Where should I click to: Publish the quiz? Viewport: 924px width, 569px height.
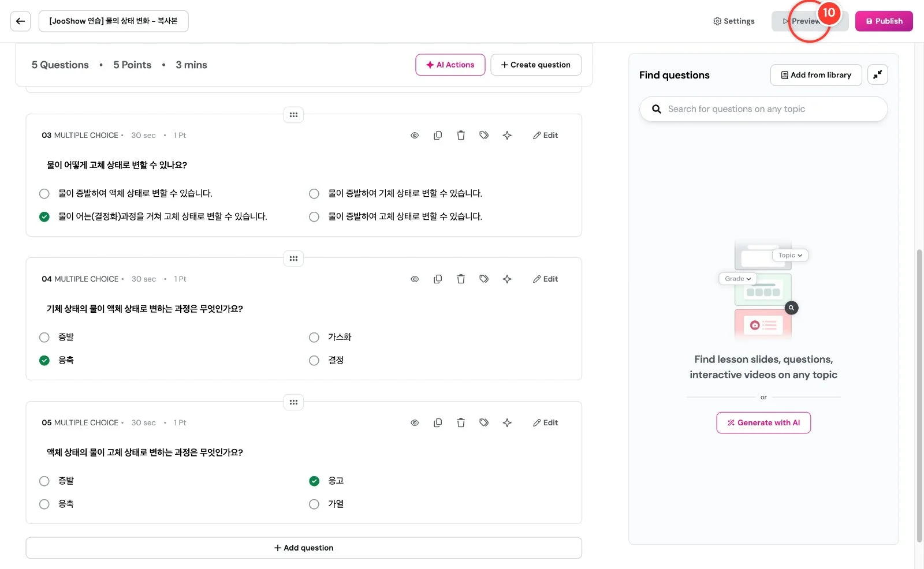[884, 21]
